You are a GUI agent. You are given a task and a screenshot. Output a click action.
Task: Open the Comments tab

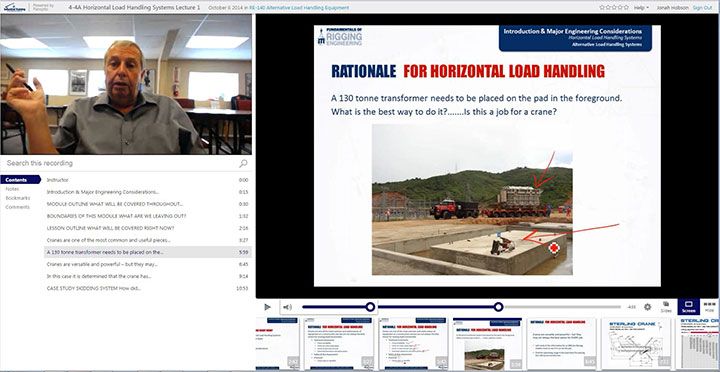17,207
